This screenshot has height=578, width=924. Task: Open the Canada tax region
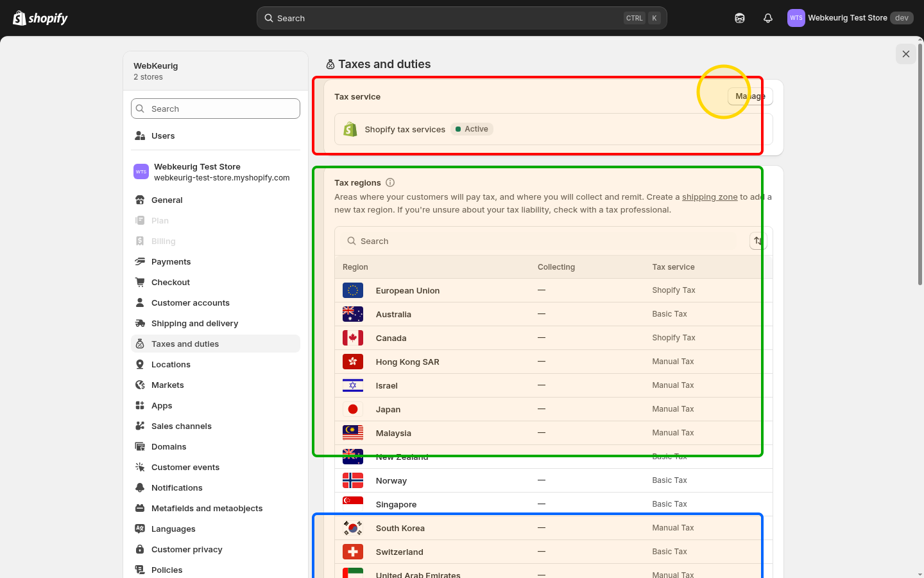[x=554, y=338]
